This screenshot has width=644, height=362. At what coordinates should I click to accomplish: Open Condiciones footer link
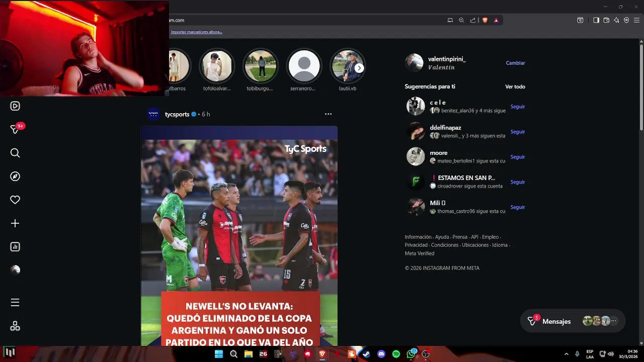click(x=445, y=245)
